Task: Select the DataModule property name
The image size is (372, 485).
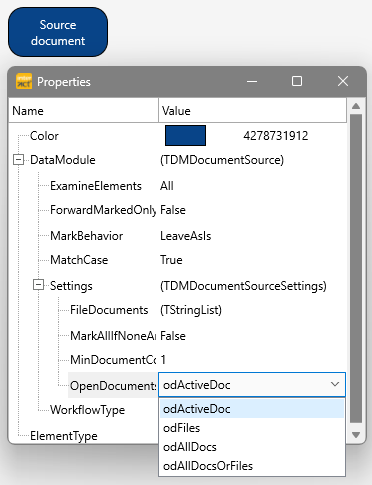Action: [63, 160]
